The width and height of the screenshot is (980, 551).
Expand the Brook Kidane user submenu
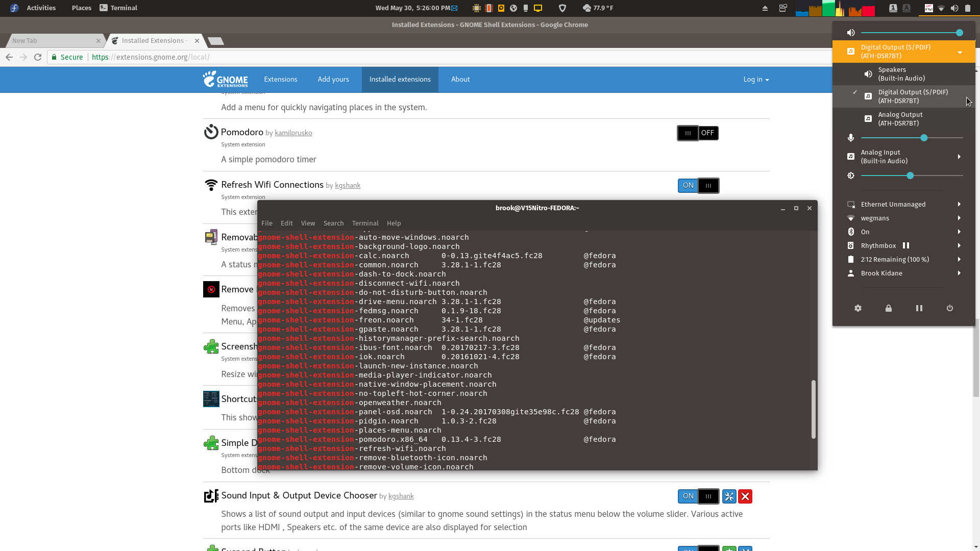pos(904,273)
